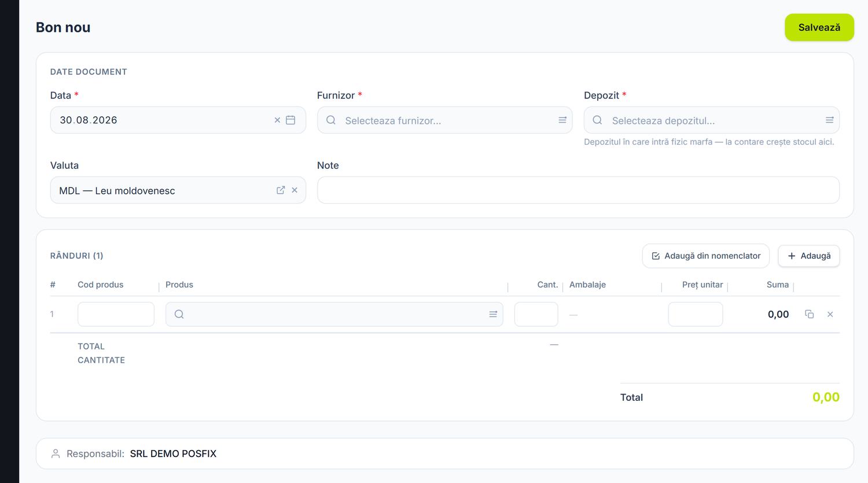Click the Responsabil user icon
This screenshot has width=868, height=483.
(x=56, y=453)
